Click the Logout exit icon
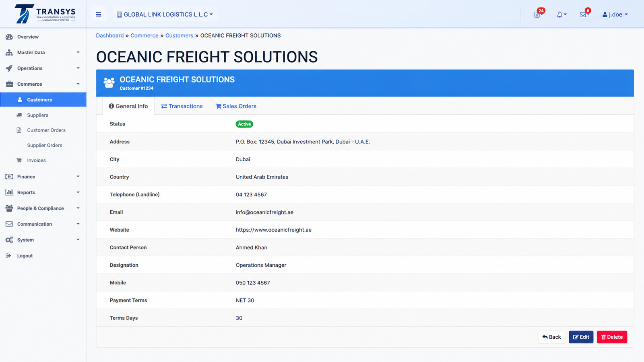This screenshot has width=644, height=362. pyautogui.click(x=8, y=255)
